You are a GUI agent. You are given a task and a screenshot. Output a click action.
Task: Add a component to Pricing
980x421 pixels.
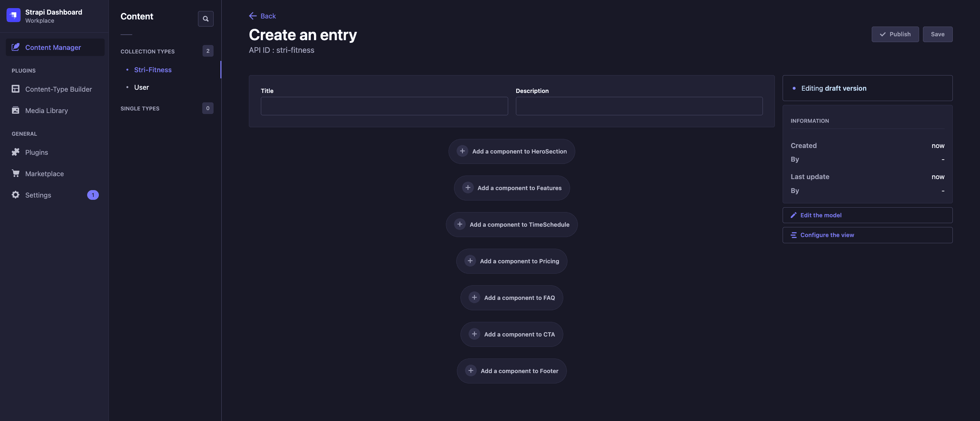512,261
